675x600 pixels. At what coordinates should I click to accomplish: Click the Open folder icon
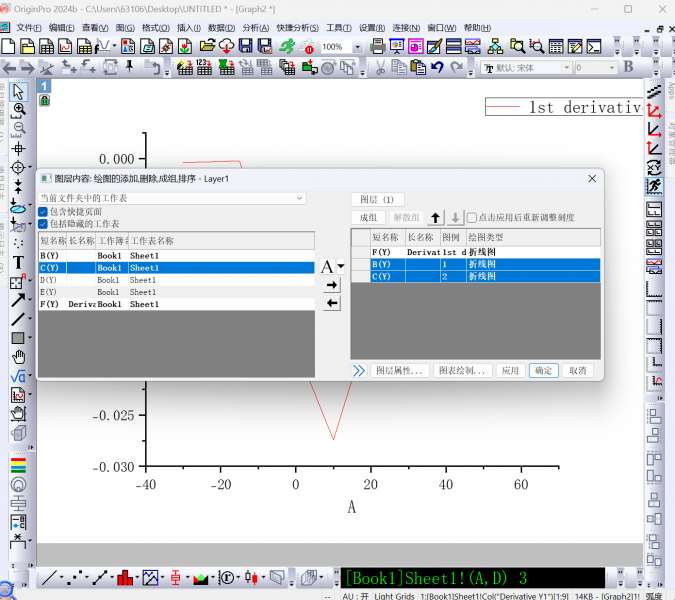[207, 46]
